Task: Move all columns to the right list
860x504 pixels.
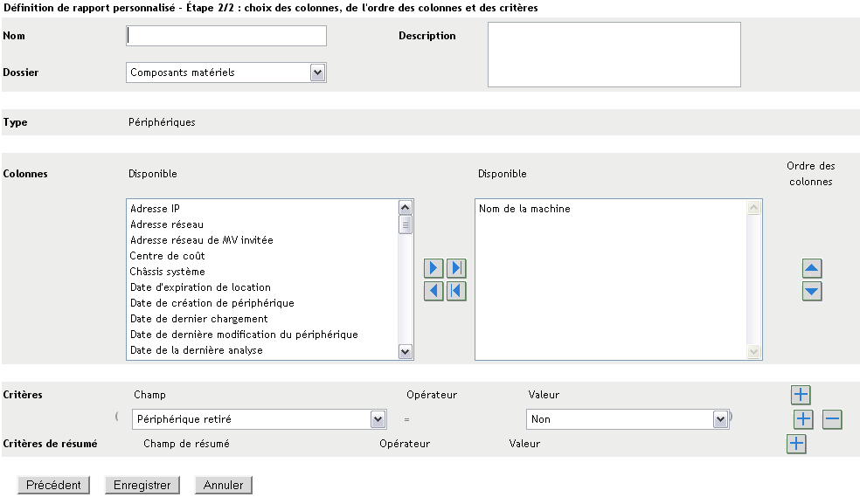Action: coord(456,268)
